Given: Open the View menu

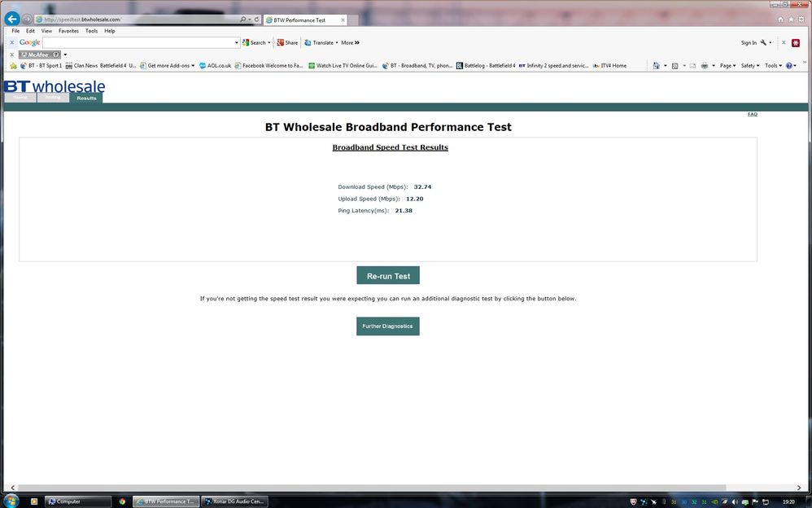Looking at the screenshot, I should pos(46,31).
